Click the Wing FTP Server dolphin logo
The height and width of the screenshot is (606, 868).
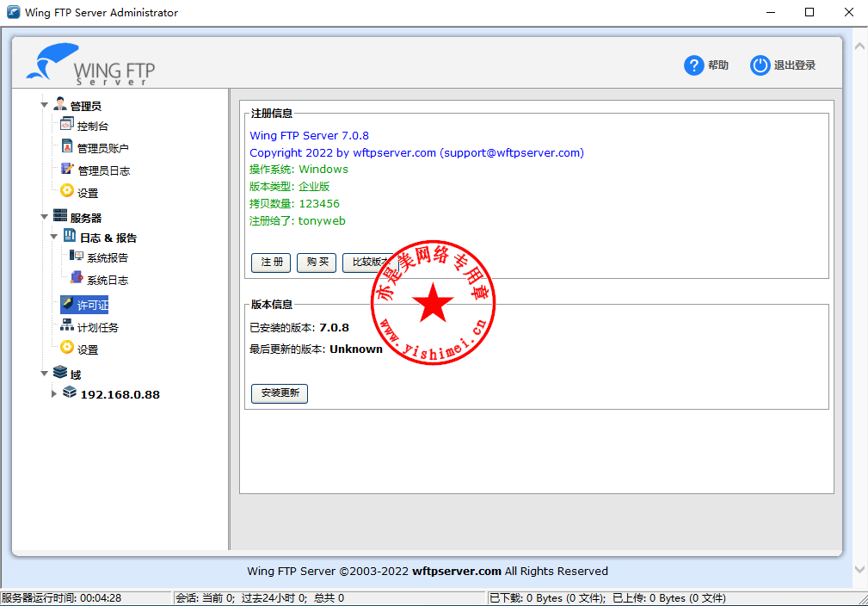(x=52, y=61)
